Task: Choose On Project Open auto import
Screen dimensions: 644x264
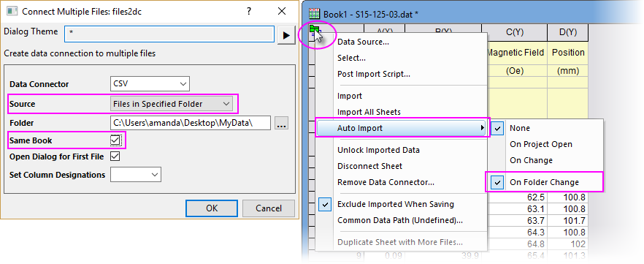Action: click(x=540, y=144)
